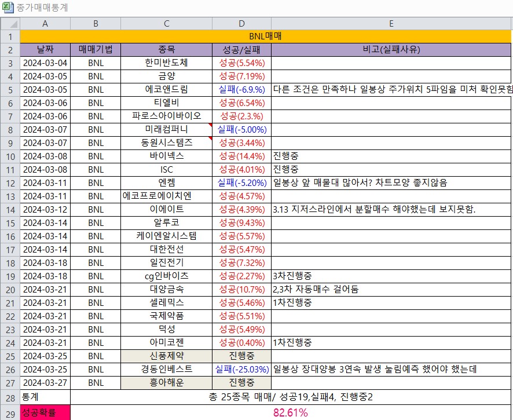Click the 이에이트 cell
The width and height of the screenshot is (513, 420).
click(167, 210)
